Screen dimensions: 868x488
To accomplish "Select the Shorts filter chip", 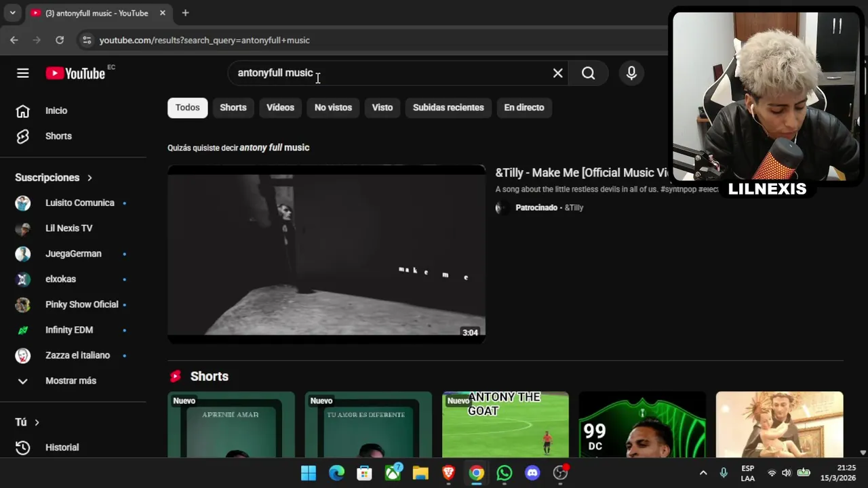I will (x=233, y=108).
